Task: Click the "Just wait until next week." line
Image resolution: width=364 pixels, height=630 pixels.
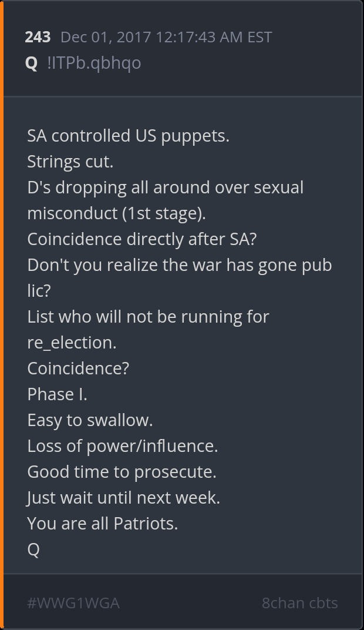Action: (123, 498)
